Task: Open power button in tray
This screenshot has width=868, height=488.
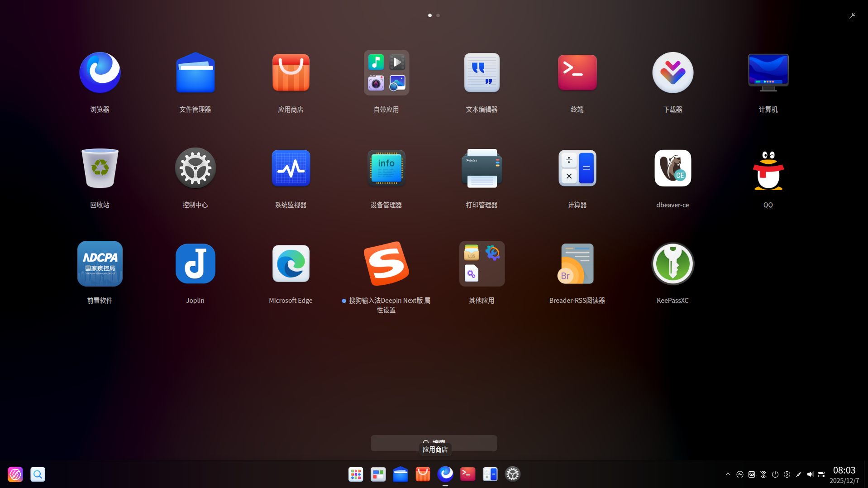Action: point(775,474)
